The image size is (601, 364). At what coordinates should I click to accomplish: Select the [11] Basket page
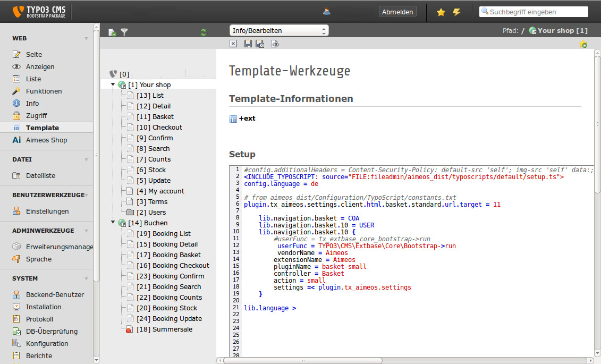[155, 117]
